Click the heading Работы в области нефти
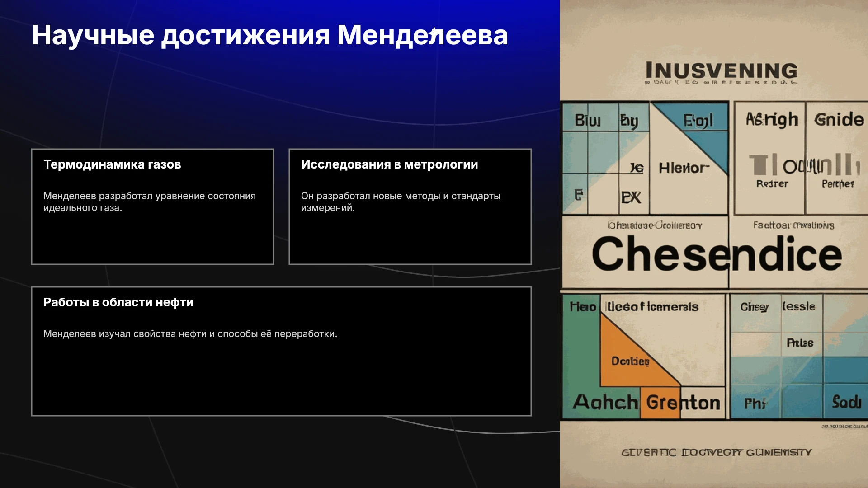 118,302
